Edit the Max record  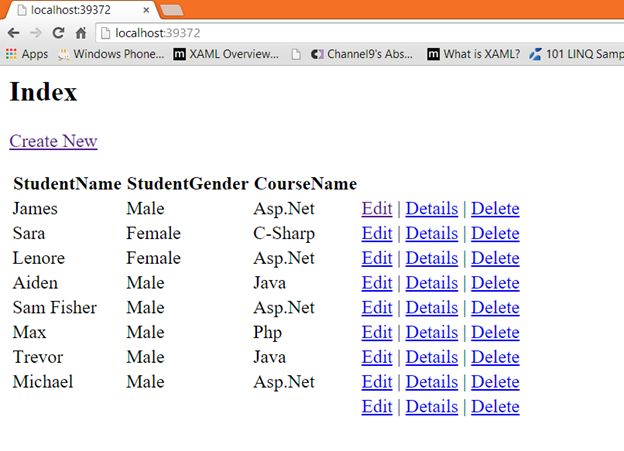(x=377, y=332)
